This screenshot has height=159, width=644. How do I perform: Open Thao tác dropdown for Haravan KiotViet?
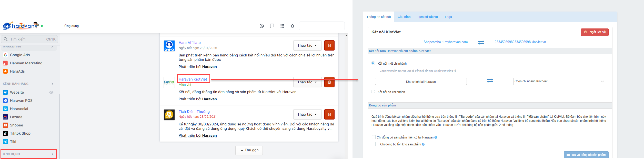[x=307, y=82]
